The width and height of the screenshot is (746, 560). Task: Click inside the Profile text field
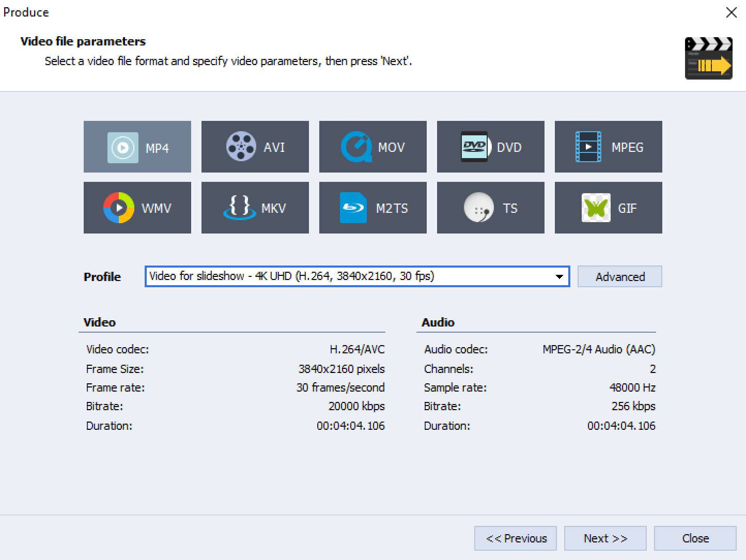click(336, 276)
